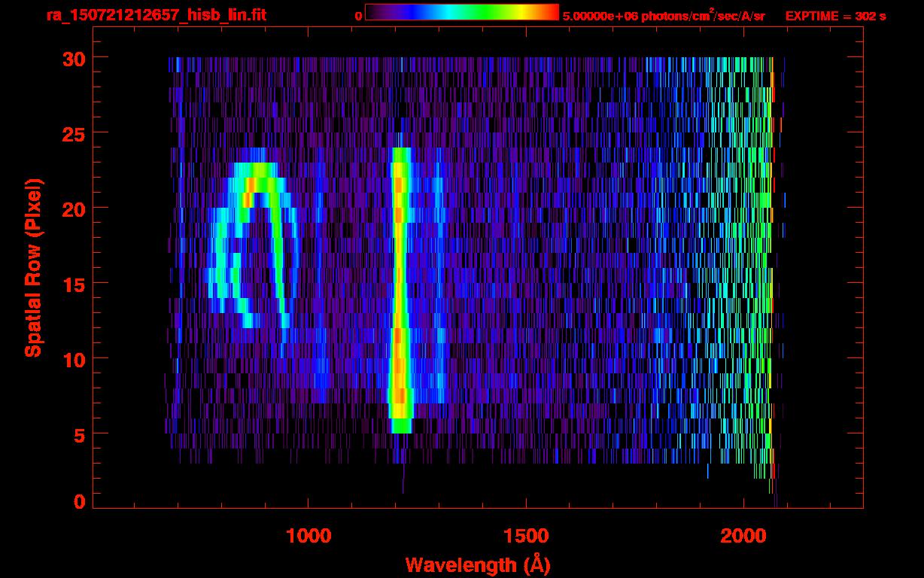Click the Spatial Row (Pixel) axis title
Screen dimensions: 924x578
(x=34, y=268)
